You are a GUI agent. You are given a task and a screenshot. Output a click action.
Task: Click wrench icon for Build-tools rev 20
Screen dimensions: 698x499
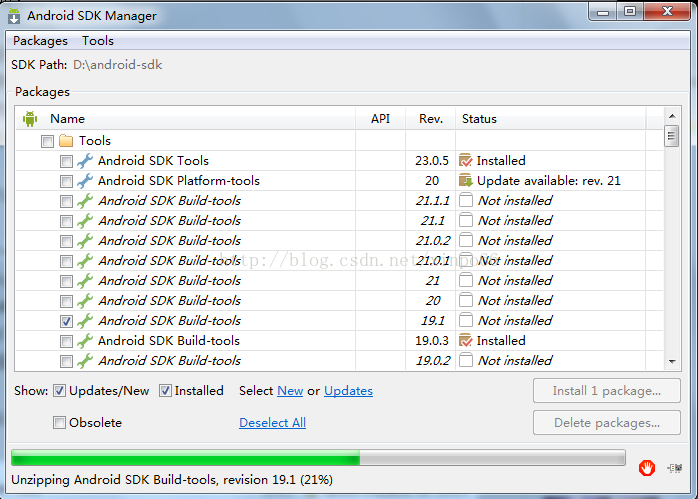coord(85,301)
